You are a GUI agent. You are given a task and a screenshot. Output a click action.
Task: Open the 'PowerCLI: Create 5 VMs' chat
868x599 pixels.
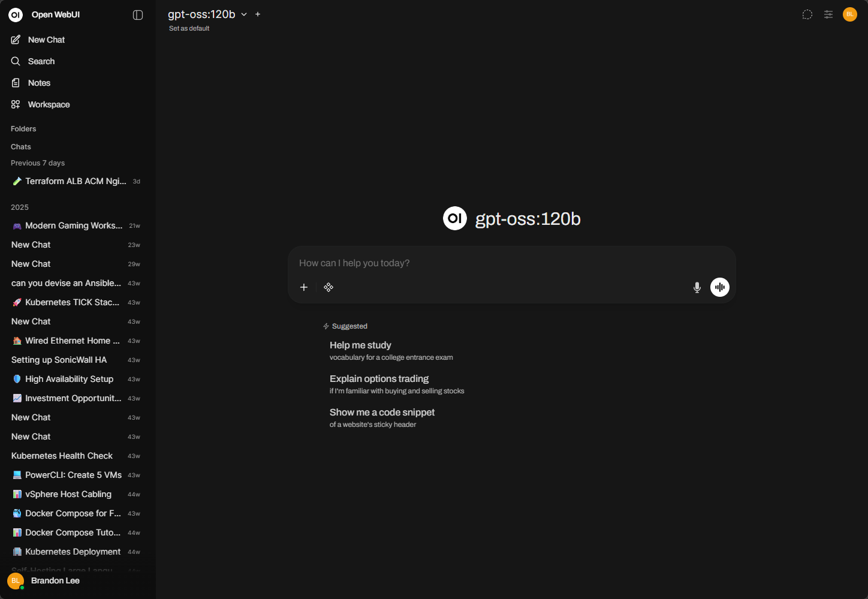[x=76, y=475]
